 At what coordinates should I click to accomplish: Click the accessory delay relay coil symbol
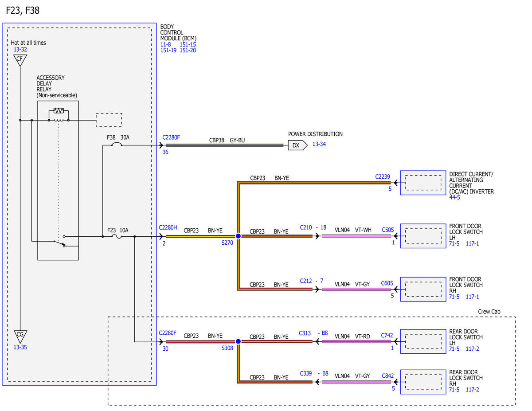[59, 116]
